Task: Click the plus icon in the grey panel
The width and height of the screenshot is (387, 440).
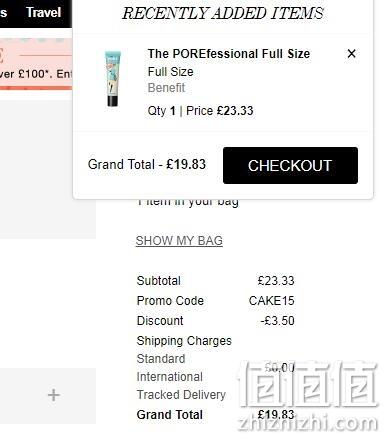Action: pos(53,395)
